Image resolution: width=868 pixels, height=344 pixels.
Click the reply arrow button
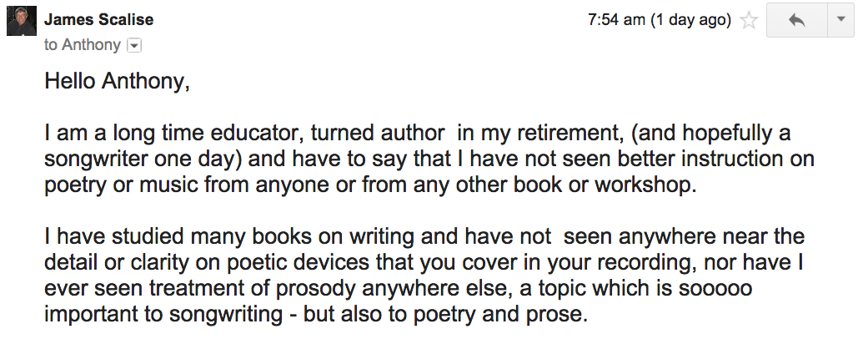(x=795, y=21)
